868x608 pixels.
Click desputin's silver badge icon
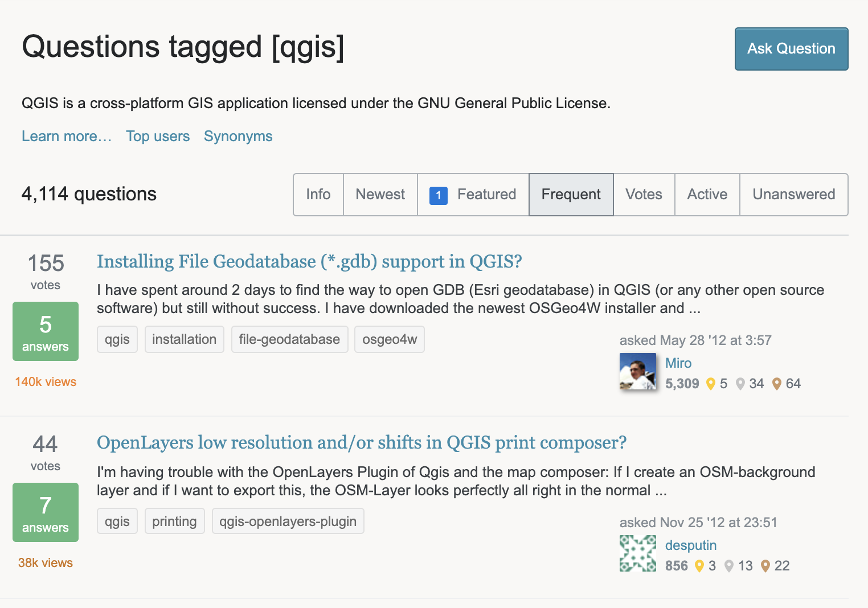pos(728,566)
